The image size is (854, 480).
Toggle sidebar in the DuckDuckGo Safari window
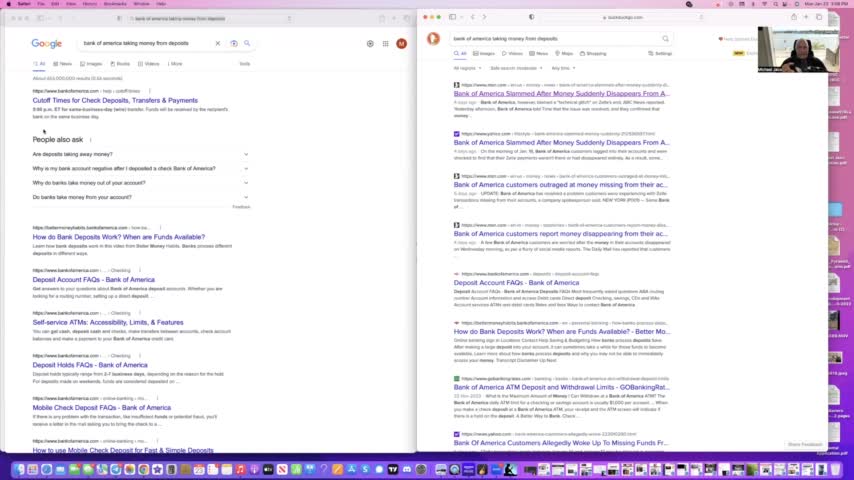453,17
